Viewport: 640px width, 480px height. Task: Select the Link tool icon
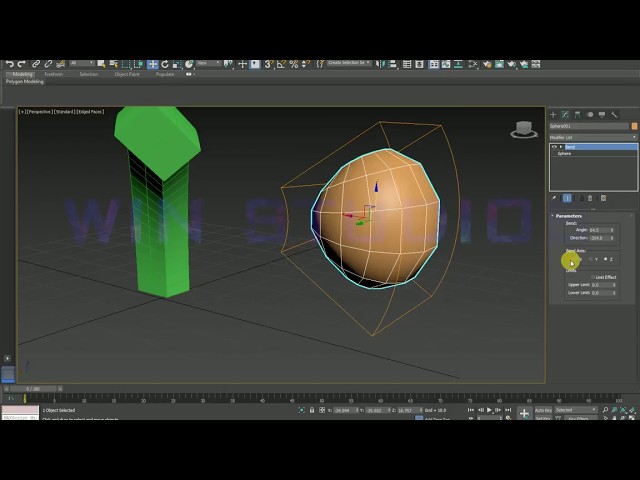tap(36, 64)
